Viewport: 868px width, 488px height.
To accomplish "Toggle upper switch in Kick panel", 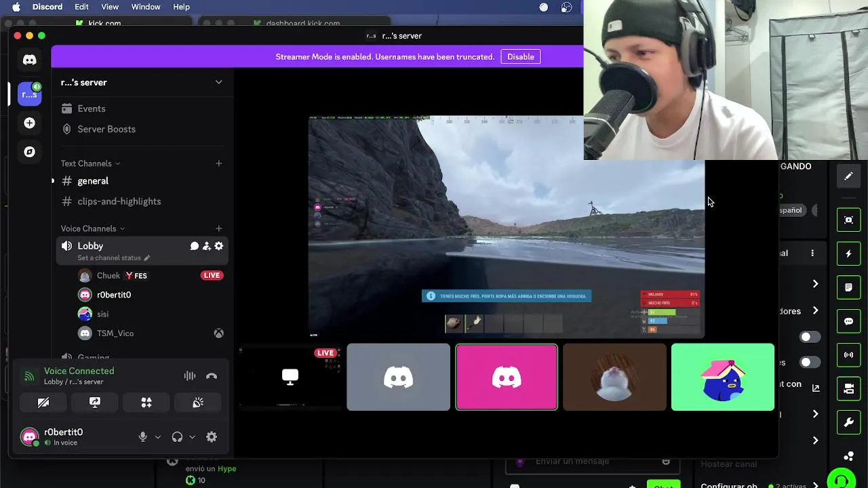I will coord(810,337).
